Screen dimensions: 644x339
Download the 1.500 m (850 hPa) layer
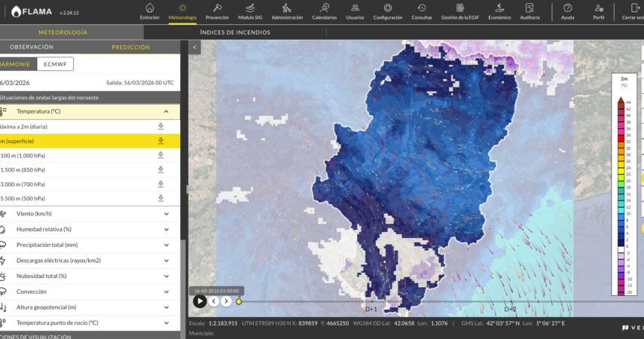click(x=160, y=169)
